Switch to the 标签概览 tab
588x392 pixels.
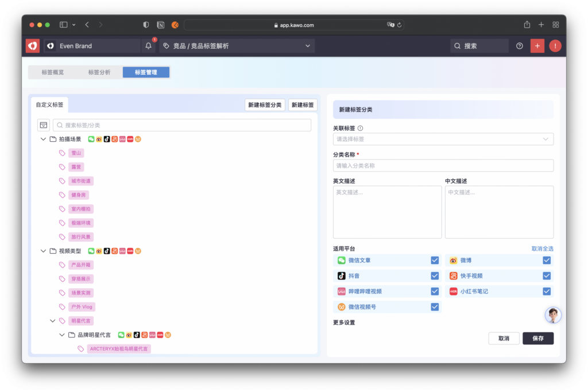coord(53,72)
